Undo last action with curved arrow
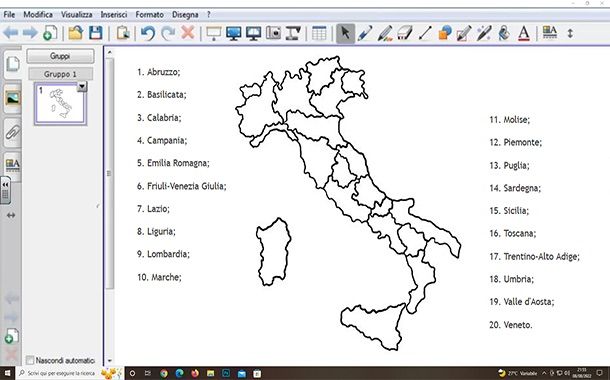Viewport: 610px width, 380px height. pyautogui.click(x=148, y=33)
